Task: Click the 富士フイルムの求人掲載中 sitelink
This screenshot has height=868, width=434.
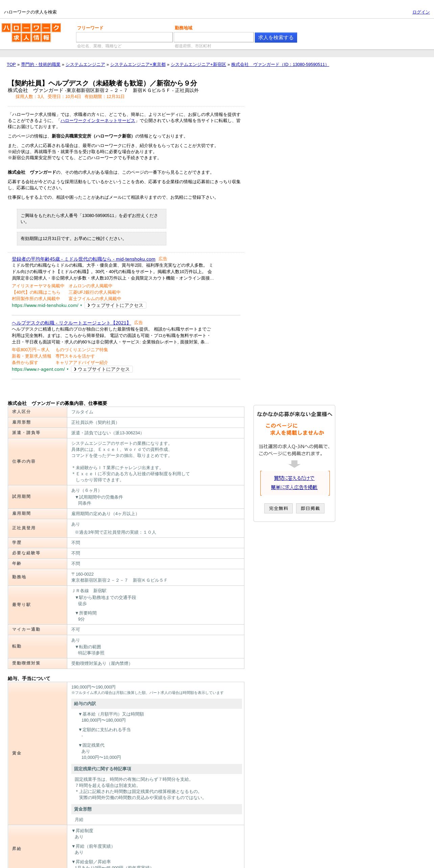Action: coord(95,299)
